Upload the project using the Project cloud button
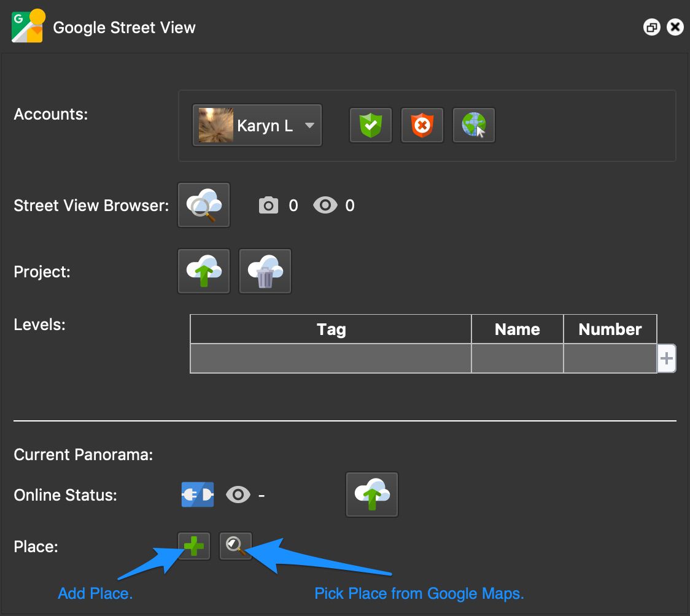Screen dimensions: 690x616 pos(204,271)
